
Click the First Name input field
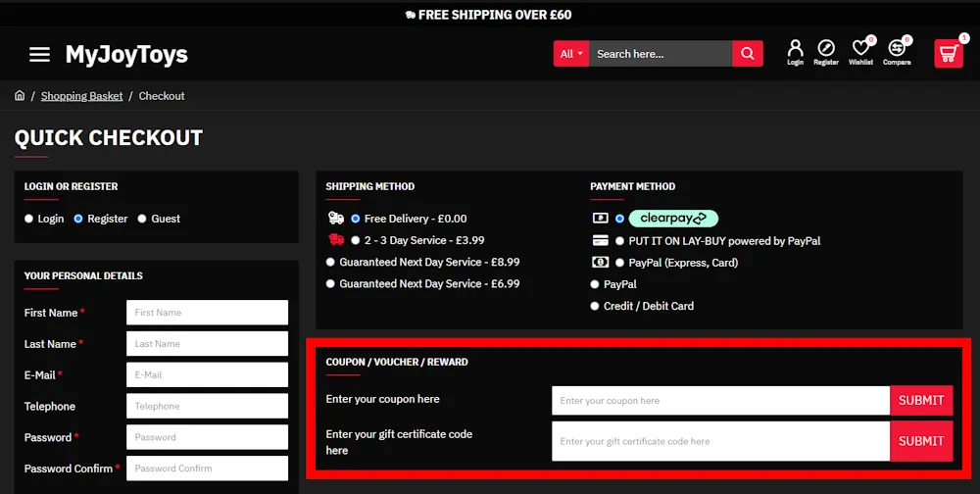tap(207, 313)
